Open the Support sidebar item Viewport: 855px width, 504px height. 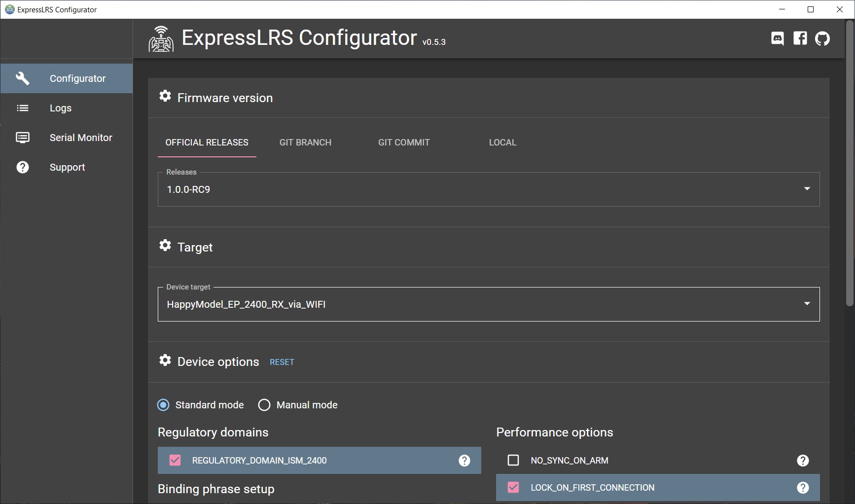(x=67, y=167)
